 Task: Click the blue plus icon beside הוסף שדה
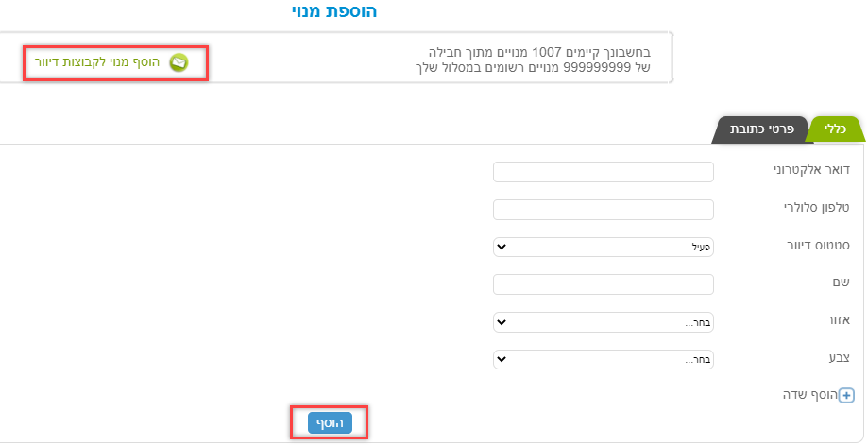coord(846,396)
